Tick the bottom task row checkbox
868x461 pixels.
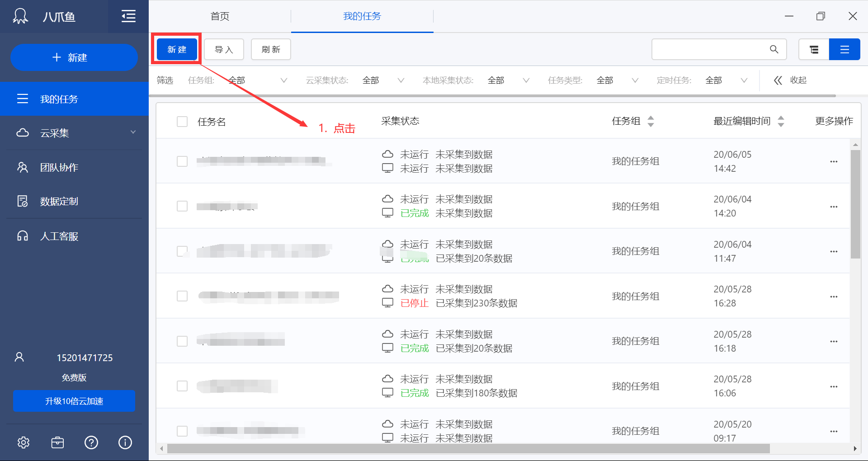click(x=182, y=431)
